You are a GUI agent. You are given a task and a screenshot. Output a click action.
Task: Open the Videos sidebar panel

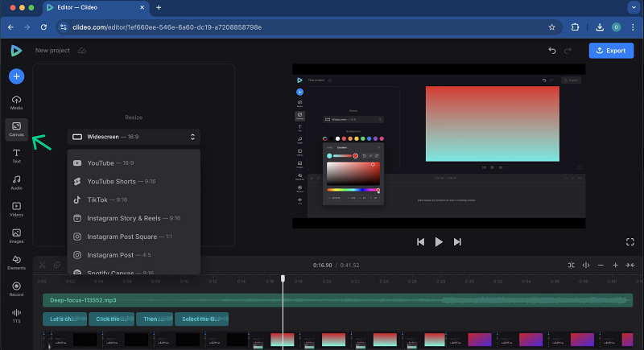tap(16, 209)
